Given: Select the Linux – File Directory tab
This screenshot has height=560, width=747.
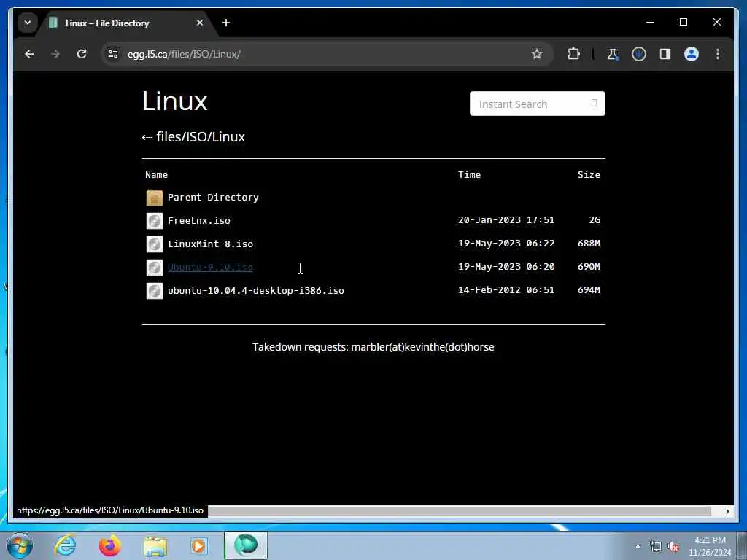Looking at the screenshot, I should (x=128, y=23).
